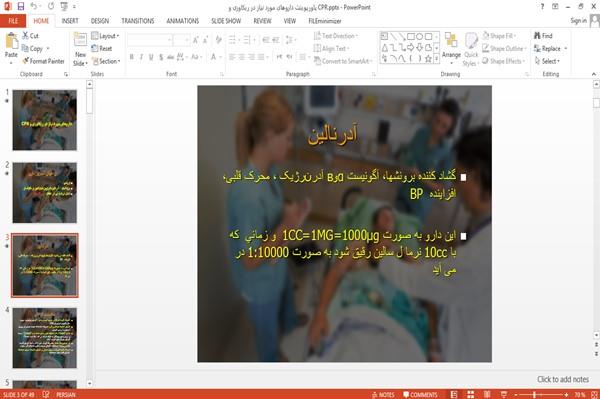600x399 pixels.
Task: Toggle Bold formatting
Action: (x=132, y=57)
